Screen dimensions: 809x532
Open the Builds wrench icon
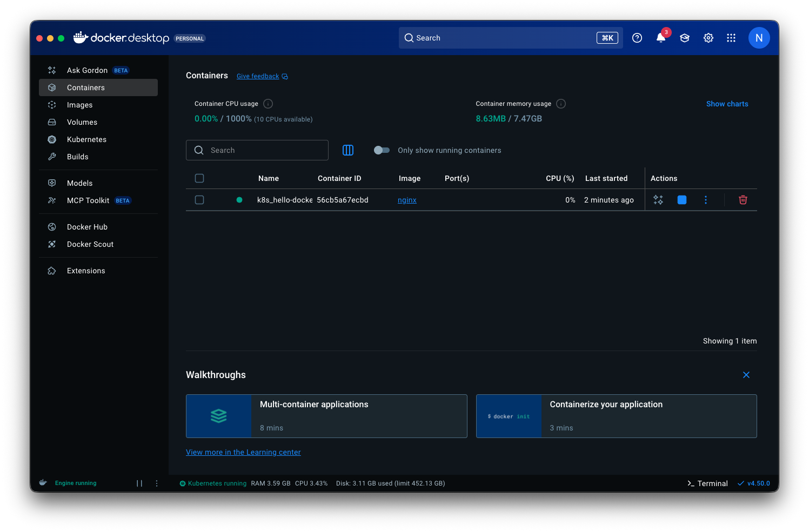coord(52,157)
